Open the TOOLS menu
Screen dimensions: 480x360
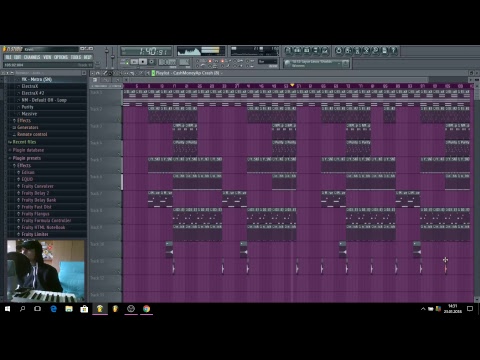[76, 57]
